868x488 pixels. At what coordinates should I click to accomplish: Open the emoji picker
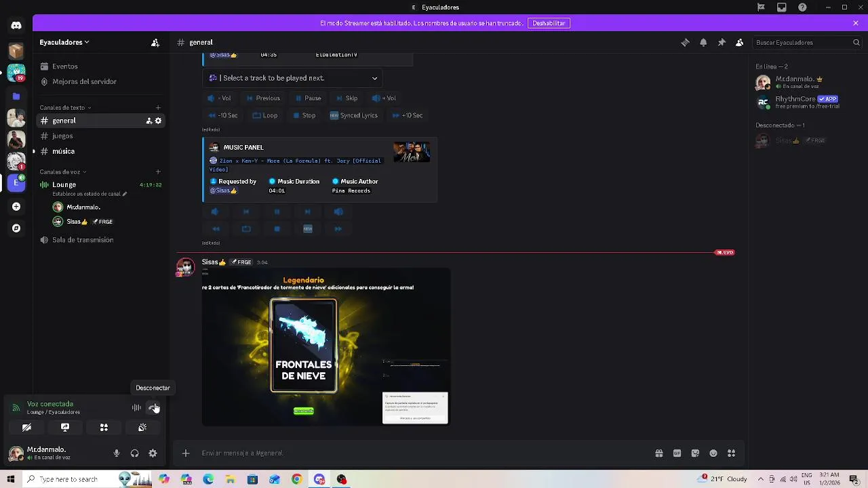713,453
